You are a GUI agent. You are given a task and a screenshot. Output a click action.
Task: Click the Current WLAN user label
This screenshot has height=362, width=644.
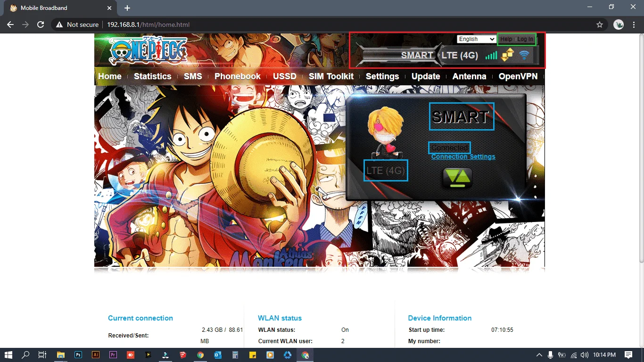click(285, 341)
